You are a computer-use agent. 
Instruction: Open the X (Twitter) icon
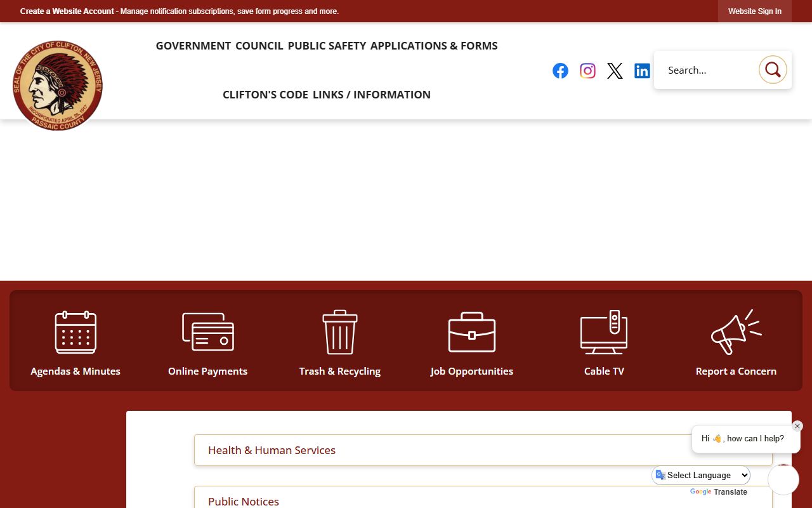coord(615,70)
